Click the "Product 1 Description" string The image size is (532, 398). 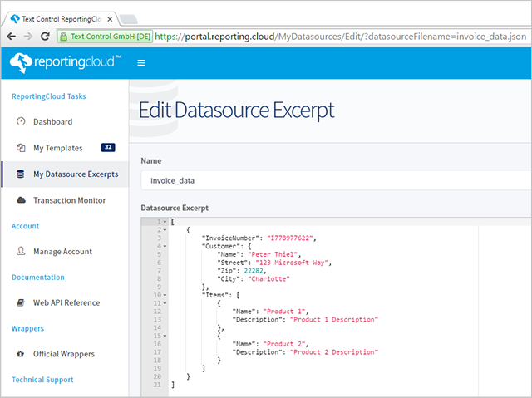(x=334, y=319)
